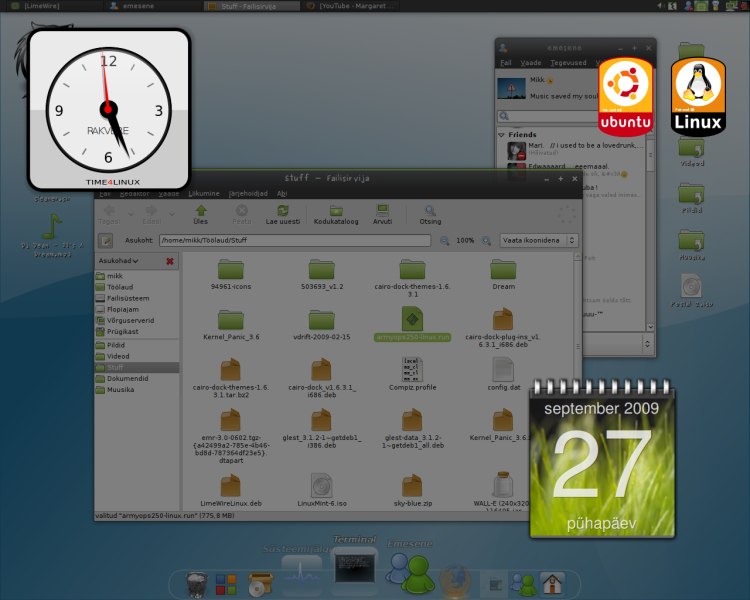
Task: Go up one folder with Üles
Action: [201, 215]
